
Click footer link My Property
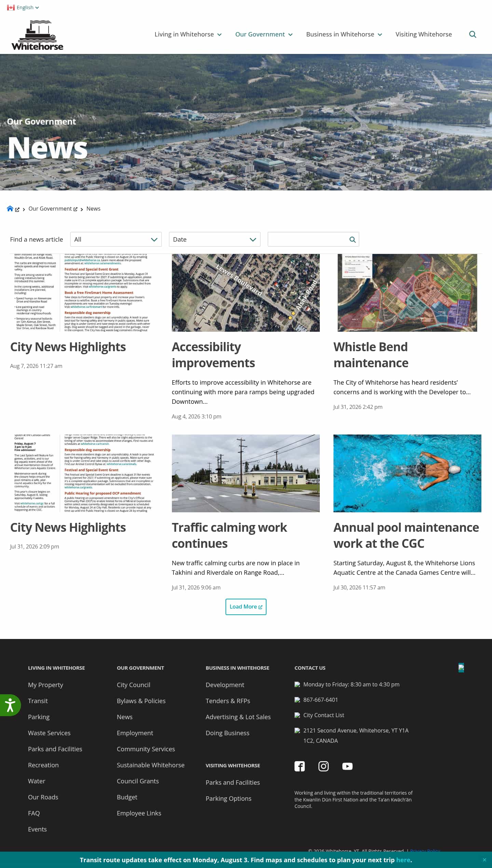click(x=45, y=685)
